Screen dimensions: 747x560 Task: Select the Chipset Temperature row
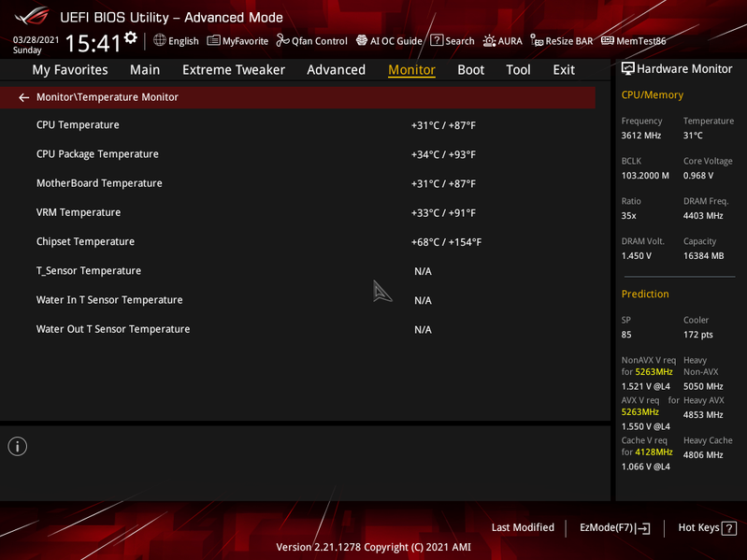pyautogui.click(x=297, y=242)
